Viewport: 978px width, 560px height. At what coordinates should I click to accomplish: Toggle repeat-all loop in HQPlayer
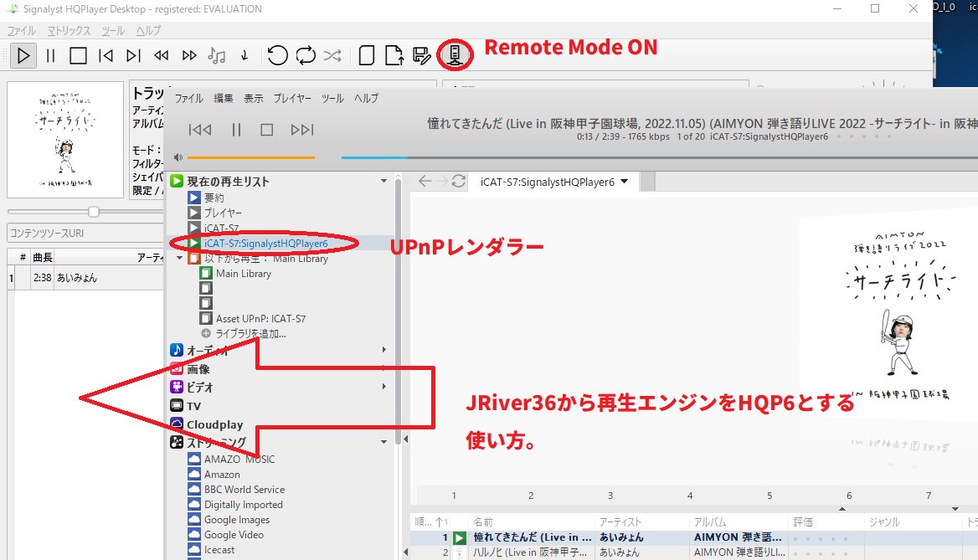click(x=306, y=55)
